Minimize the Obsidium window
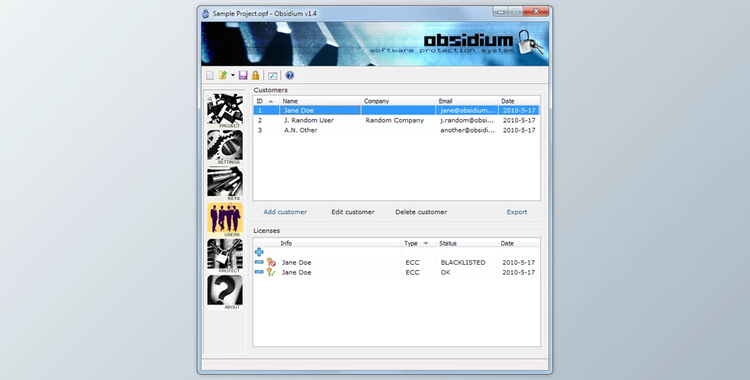The height and width of the screenshot is (380, 750). point(501,11)
